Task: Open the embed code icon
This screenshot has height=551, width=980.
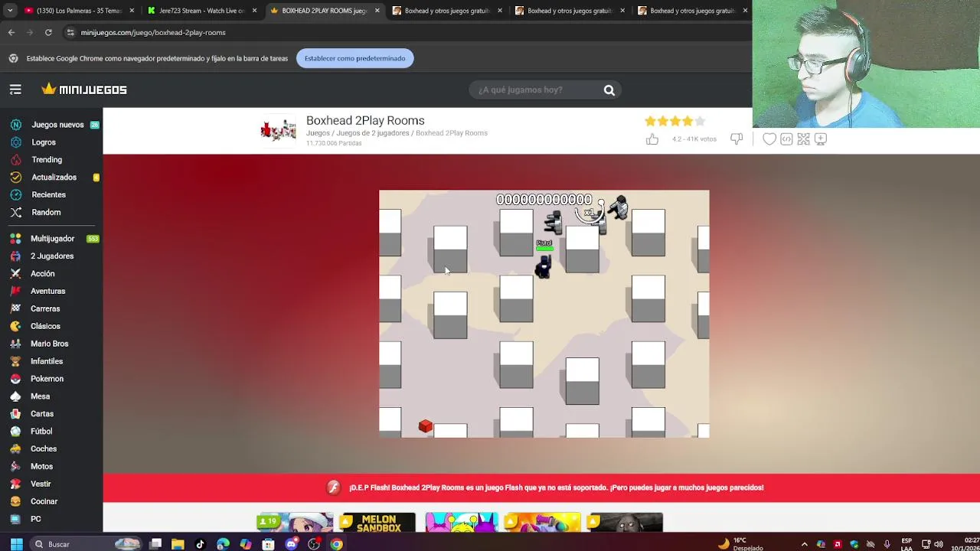Action: 786,139
